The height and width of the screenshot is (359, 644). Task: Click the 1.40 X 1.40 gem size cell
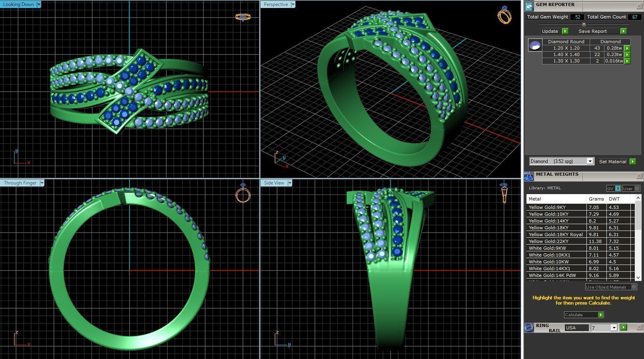pos(566,54)
